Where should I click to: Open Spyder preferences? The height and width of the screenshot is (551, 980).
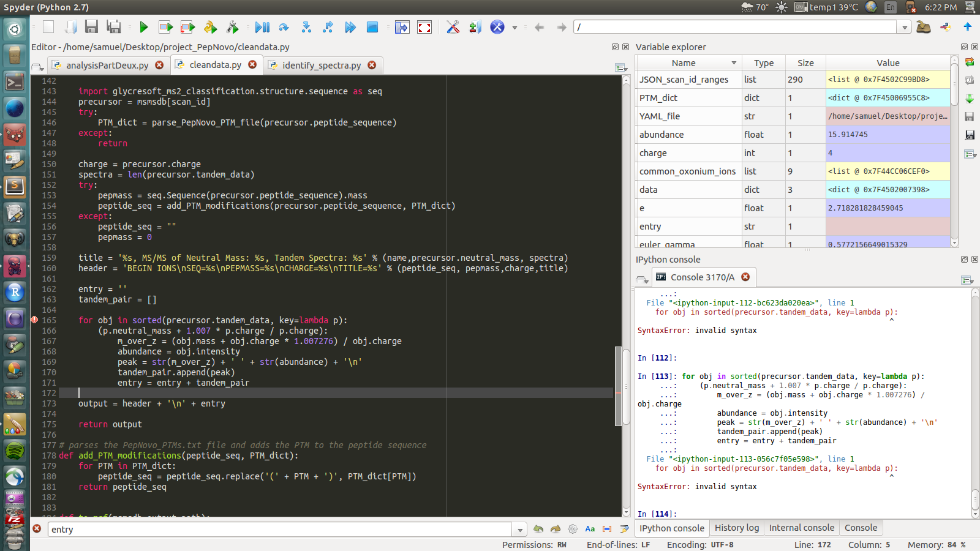(x=453, y=27)
